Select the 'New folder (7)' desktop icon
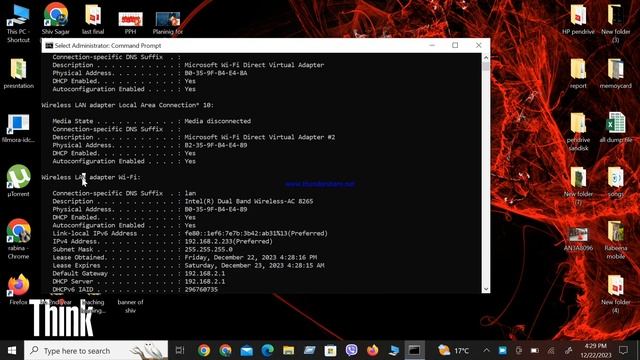The height and width of the screenshot is (360, 640). point(578,178)
